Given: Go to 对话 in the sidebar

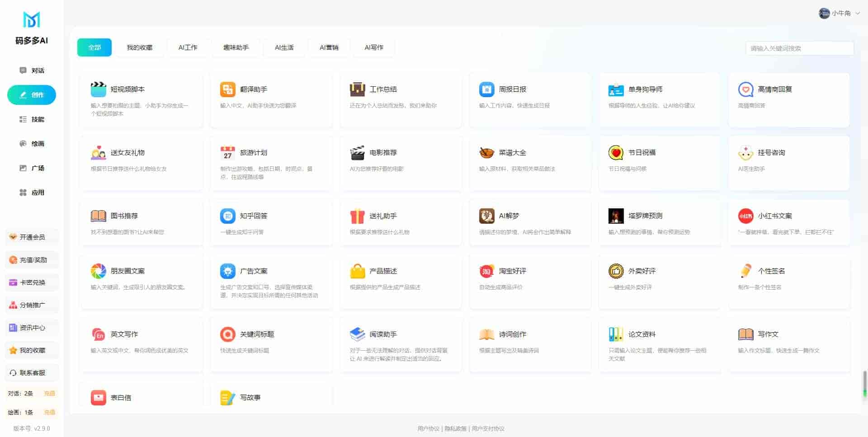Looking at the screenshot, I should [x=32, y=70].
